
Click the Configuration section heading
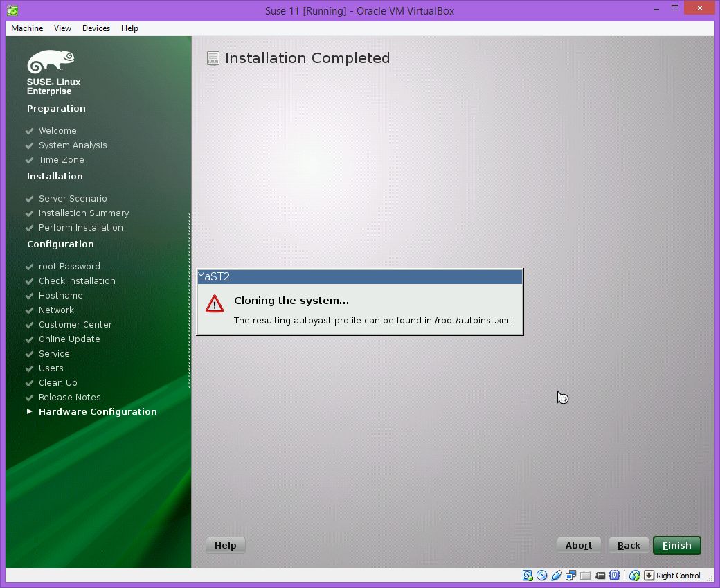click(60, 244)
